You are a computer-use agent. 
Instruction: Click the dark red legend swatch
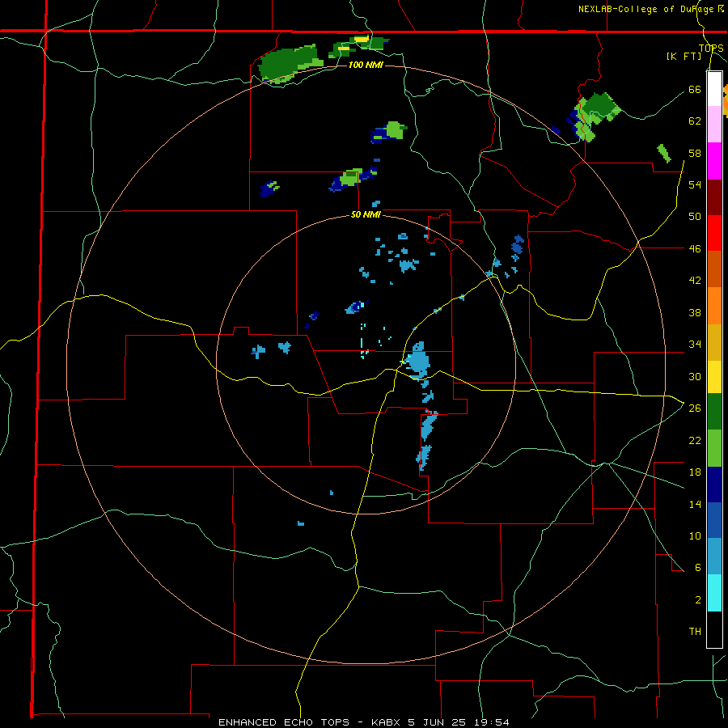714,198
